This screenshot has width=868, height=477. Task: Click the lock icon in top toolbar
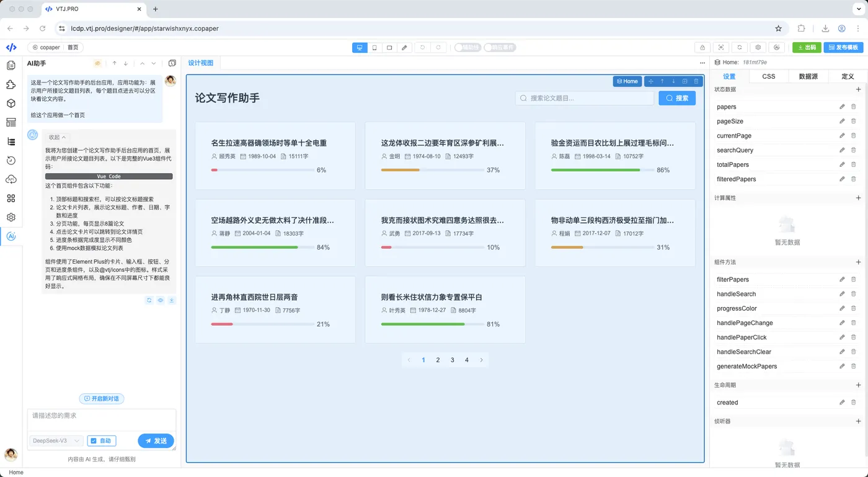(x=702, y=48)
